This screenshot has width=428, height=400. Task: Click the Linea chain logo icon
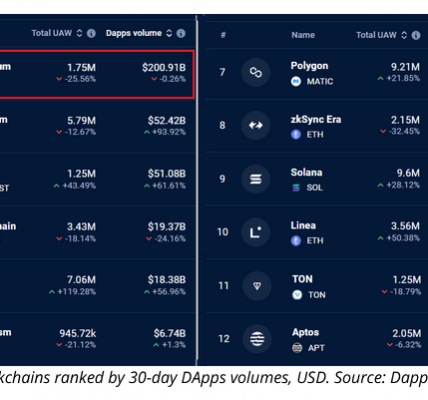(256, 232)
